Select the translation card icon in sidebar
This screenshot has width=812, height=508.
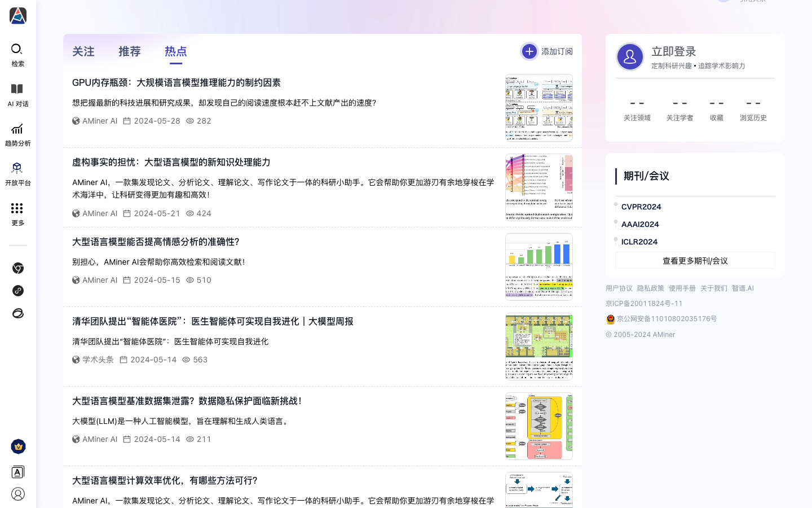pos(18,472)
